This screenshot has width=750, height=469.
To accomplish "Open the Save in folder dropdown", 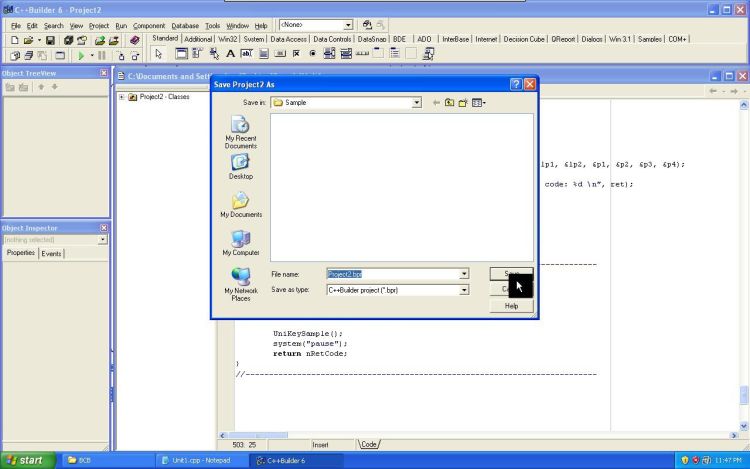I will [417, 102].
